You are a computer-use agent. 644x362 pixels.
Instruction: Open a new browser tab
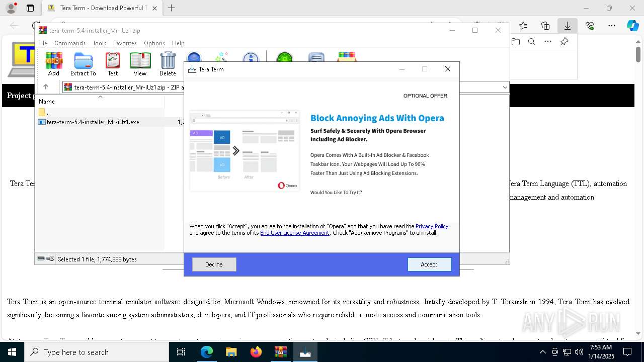click(172, 8)
